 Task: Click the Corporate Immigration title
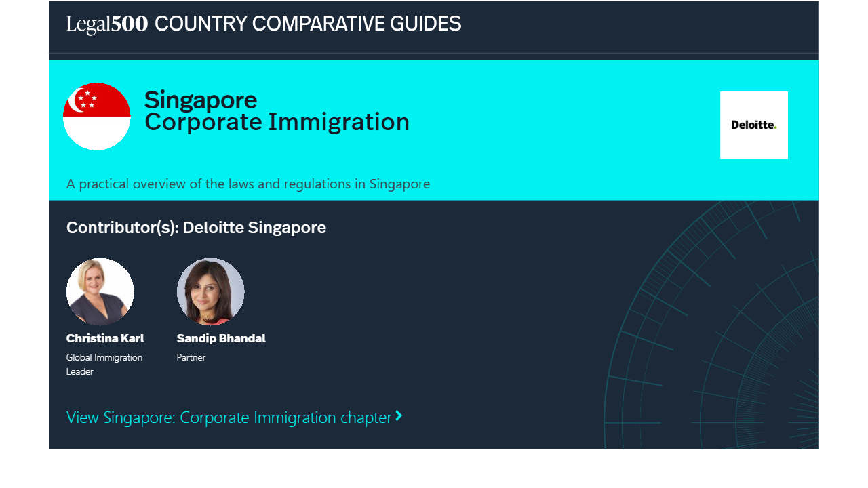click(x=277, y=123)
